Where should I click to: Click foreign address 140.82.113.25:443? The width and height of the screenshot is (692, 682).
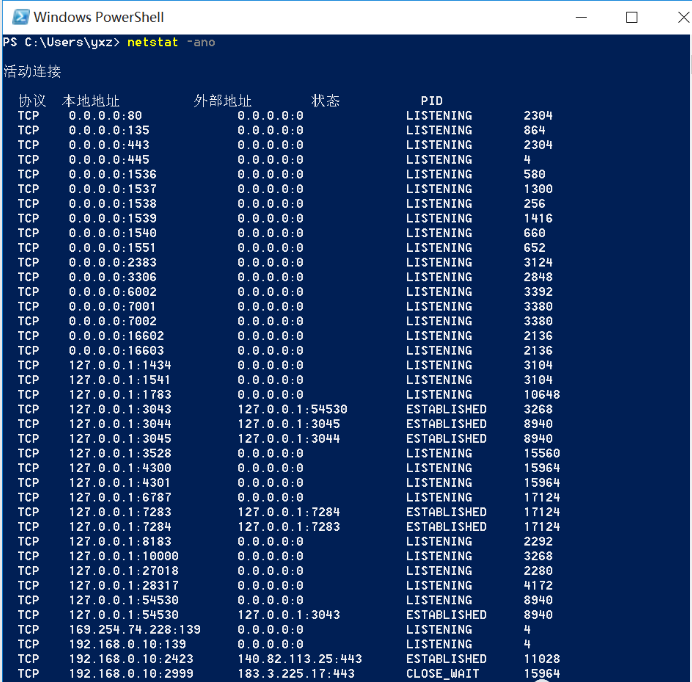click(x=300, y=659)
